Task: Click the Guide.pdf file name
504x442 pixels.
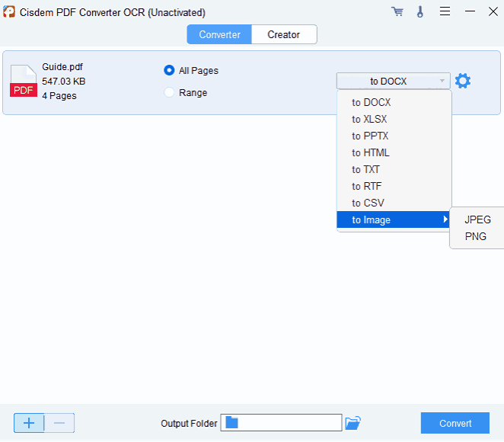Action: [62, 66]
